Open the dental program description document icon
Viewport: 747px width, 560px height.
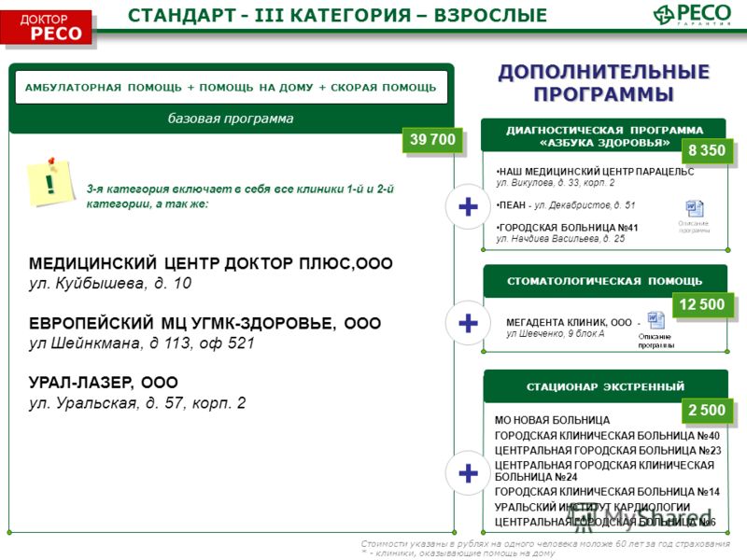pyautogui.click(x=656, y=320)
